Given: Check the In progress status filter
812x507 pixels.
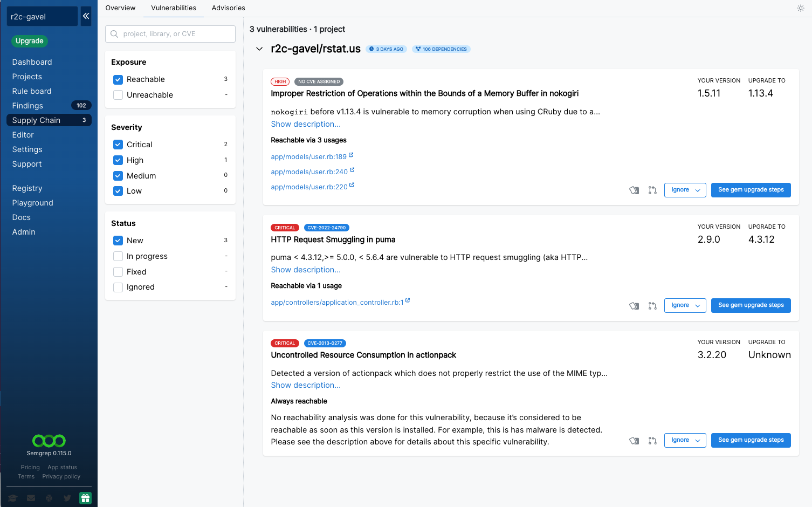Looking at the screenshot, I should pos(118,256).
